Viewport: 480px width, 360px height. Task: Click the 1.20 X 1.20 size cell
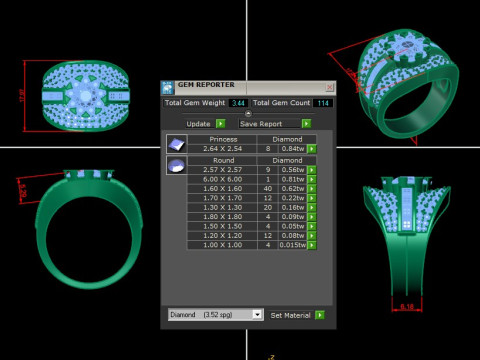223,236
